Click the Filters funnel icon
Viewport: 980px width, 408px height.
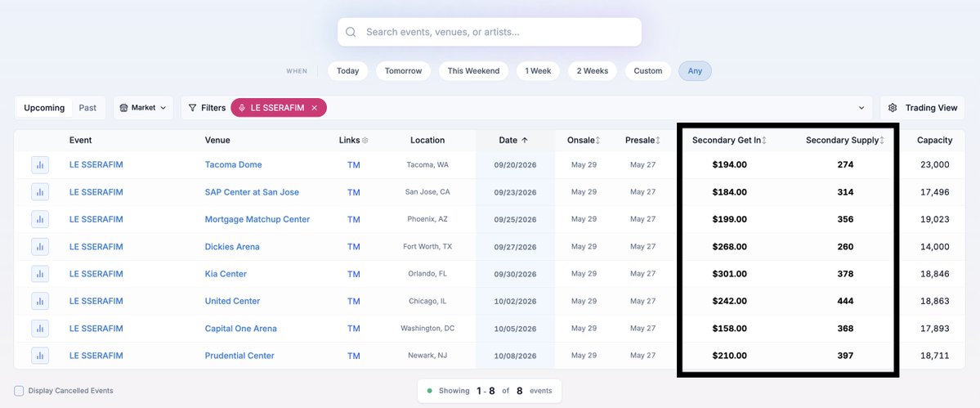coord(193,108)
